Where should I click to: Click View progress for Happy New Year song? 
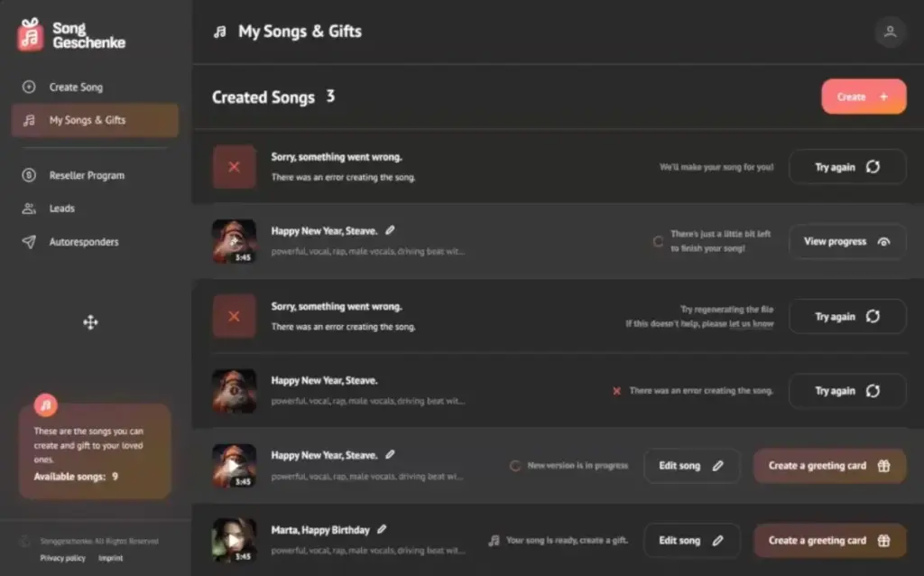point(847,242)
